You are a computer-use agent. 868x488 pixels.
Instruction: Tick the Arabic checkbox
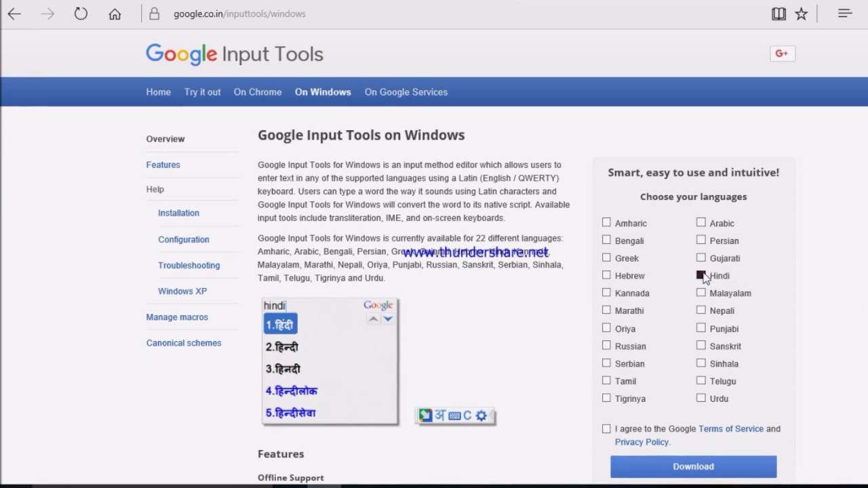[x=701, y=222]
